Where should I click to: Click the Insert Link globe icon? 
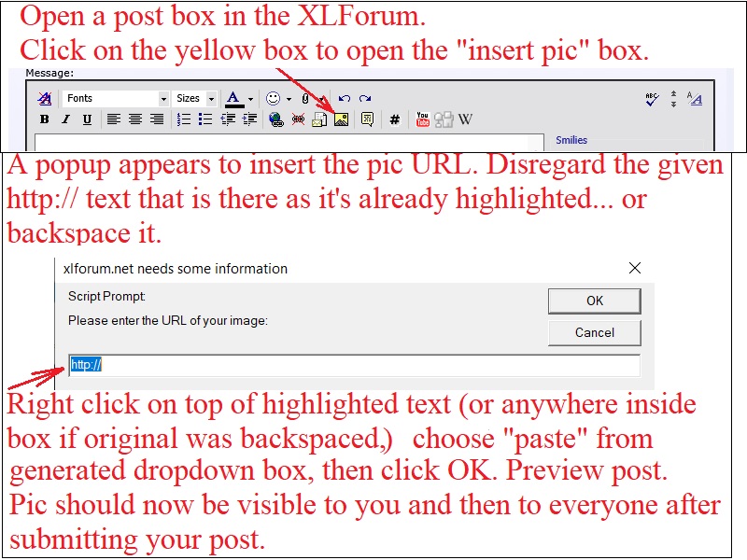point(275,119)
